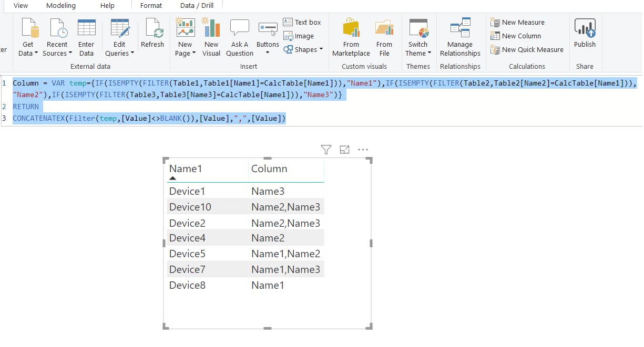Click the Column header in table
Screen dimensions: 644x347
pos(269,169)
